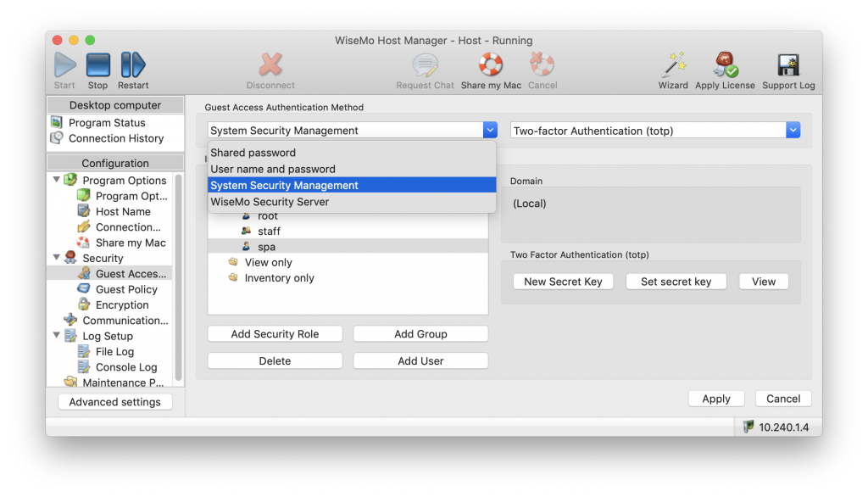This screenshot has width=868, height=497.
Task: Open Share my Mac in toolbar
Action: [491, 66]
